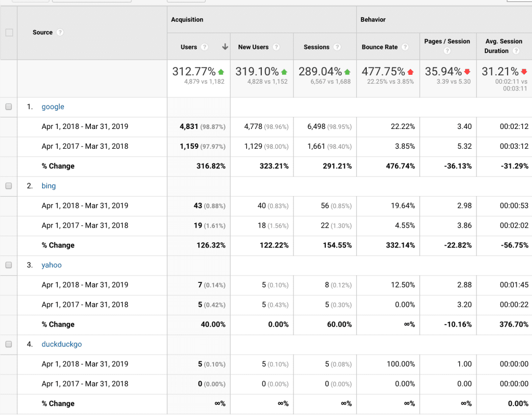Image resolution: width=532 pixels, height=415 pixels.
Task: Select google sessions value 6,498
Action: pyautogui.click(x=316, y=126)
